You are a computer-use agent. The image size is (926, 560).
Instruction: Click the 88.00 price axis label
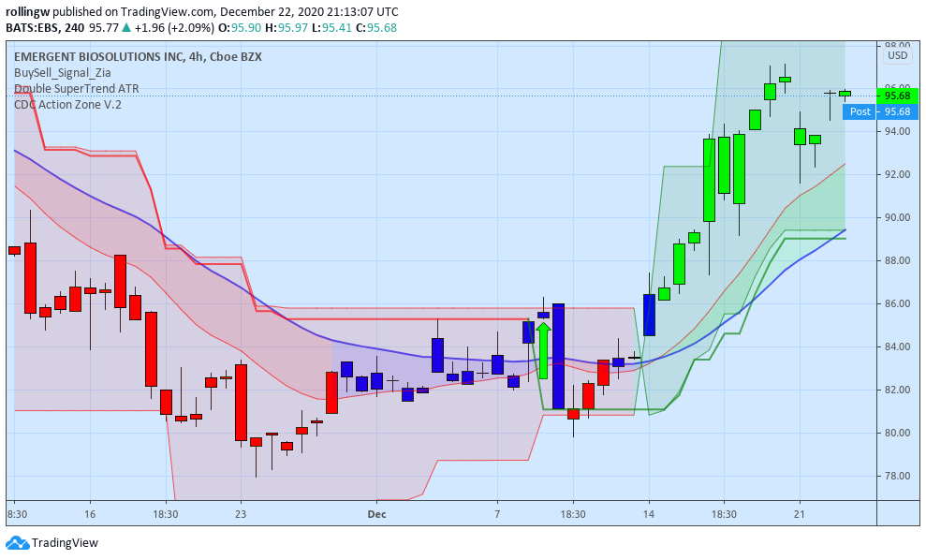click(897, 260)
